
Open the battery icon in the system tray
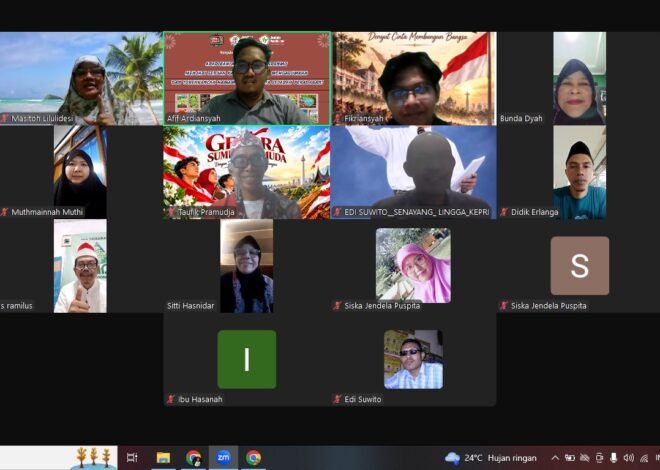[x=570, y=458]
